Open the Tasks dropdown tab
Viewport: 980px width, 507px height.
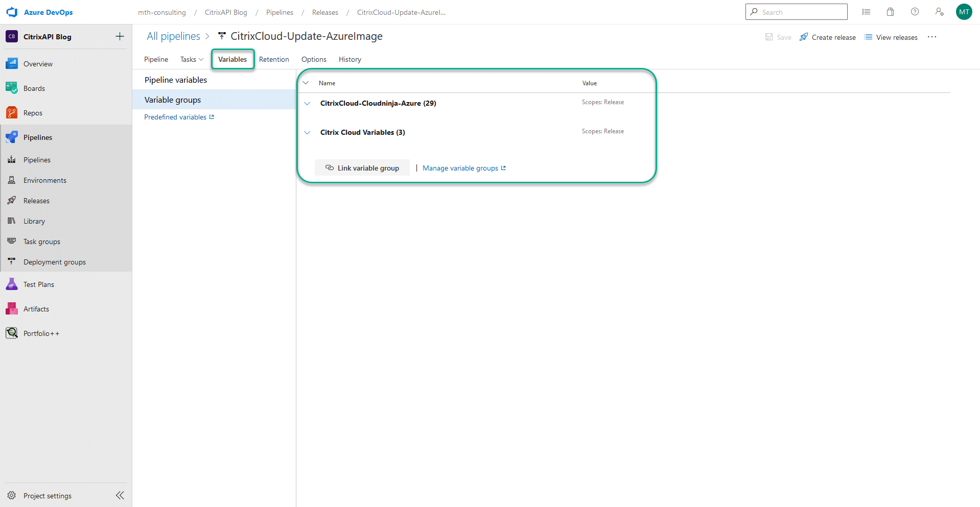(192, 59)
